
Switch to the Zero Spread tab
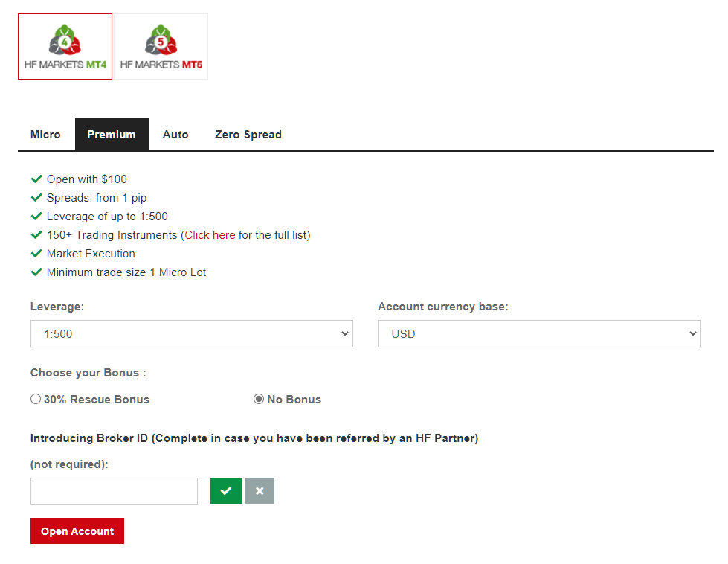point(248,135)
